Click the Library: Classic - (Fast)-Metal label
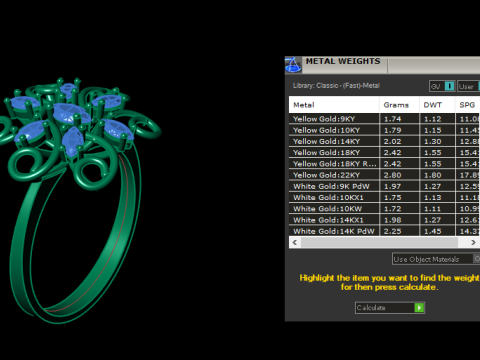 [336, 86]
